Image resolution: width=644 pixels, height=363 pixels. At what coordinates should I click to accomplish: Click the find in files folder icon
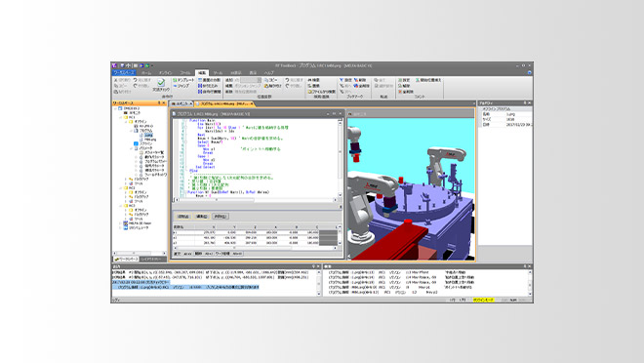(309, 92)
